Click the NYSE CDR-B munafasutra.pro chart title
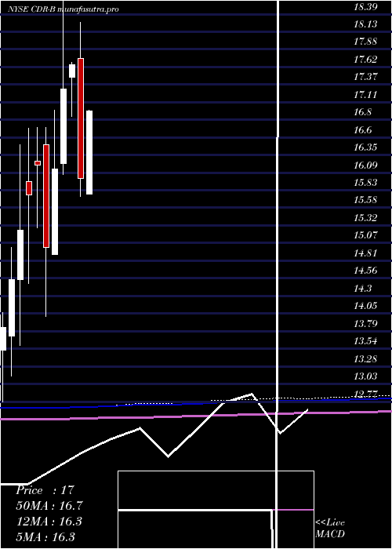 [64, 9]
